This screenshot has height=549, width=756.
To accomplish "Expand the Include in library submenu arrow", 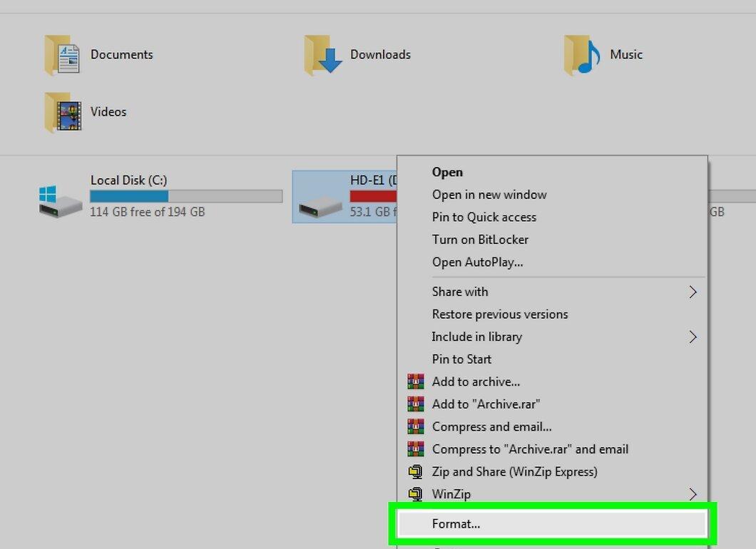I will pyautogui.click(x=693, y=337).
